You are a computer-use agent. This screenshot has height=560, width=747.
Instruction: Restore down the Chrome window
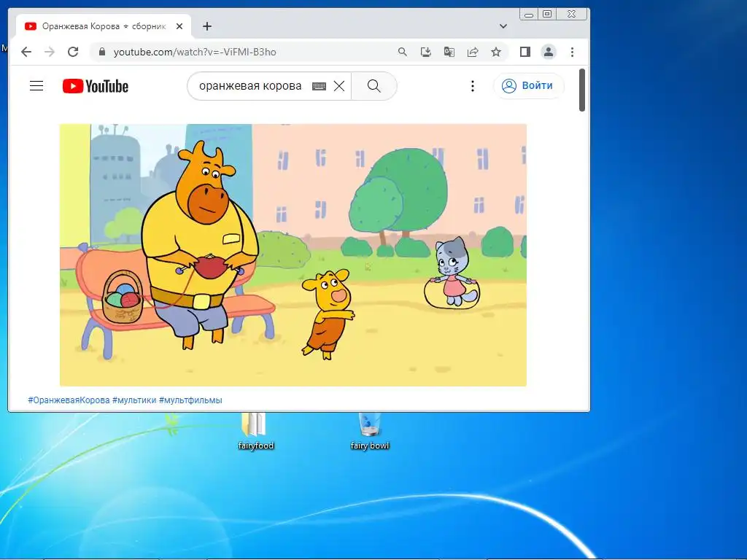coord(547,15)
